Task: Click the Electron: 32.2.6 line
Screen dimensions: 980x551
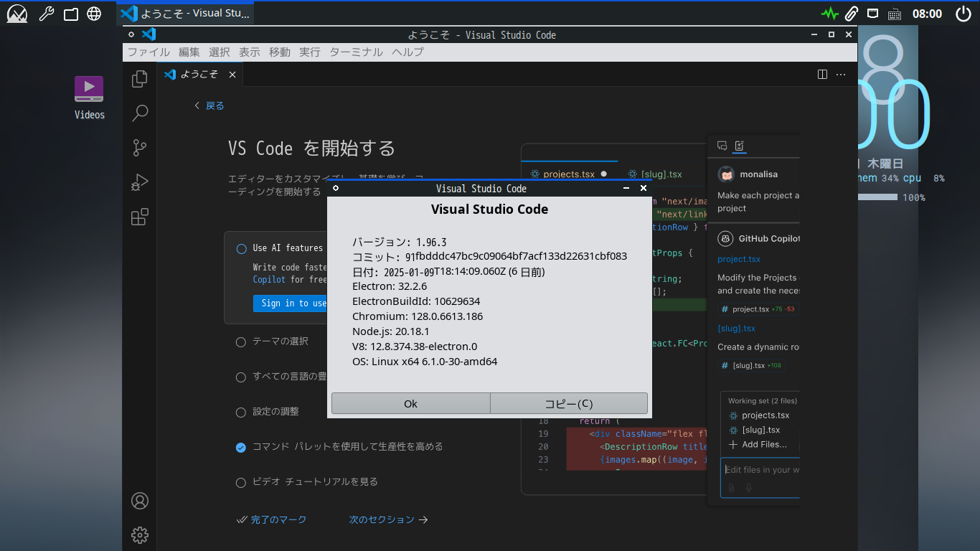Action: tap(390, 286)
